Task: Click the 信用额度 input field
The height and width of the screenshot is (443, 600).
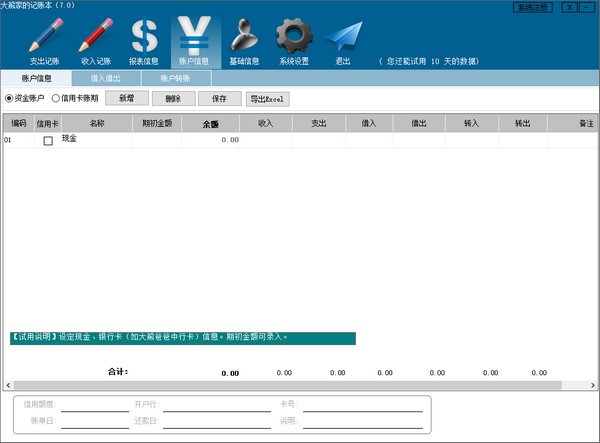Action: 95,406
